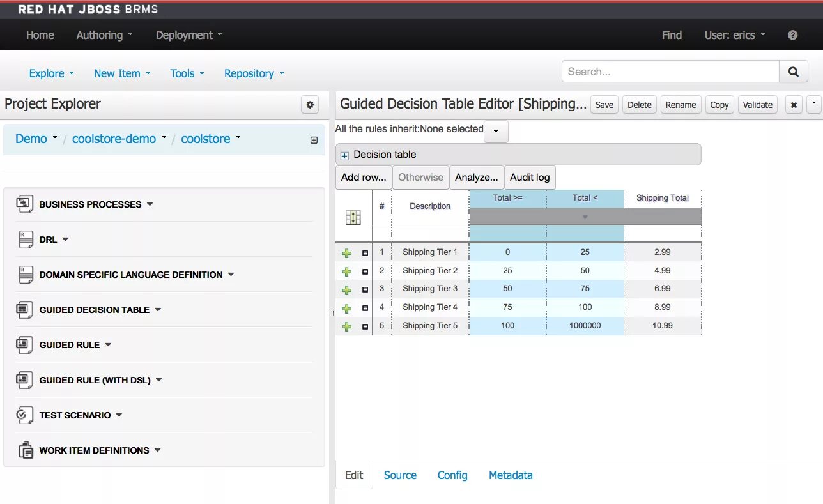
Task: Expand the DRL category
Action: click(65, 240)
